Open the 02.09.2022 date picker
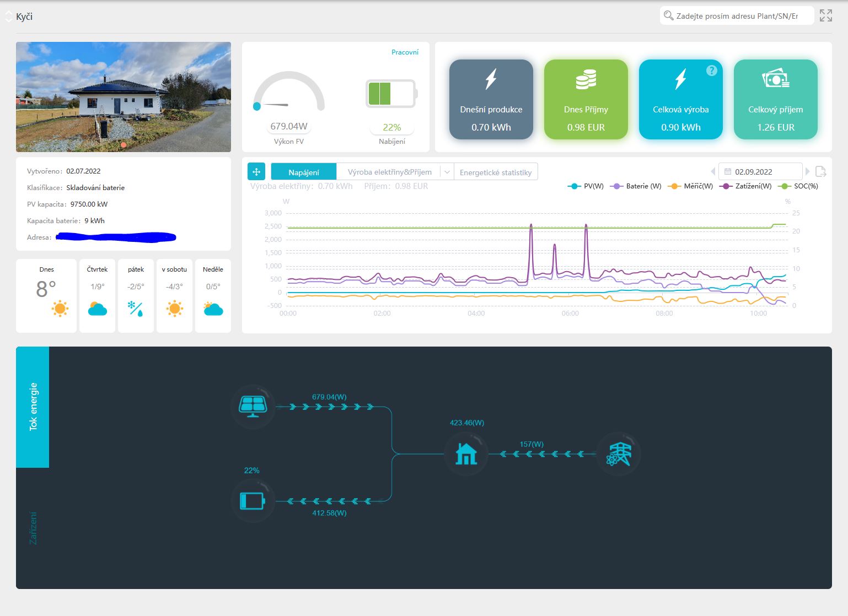848x616 pixels. point(760,171)
